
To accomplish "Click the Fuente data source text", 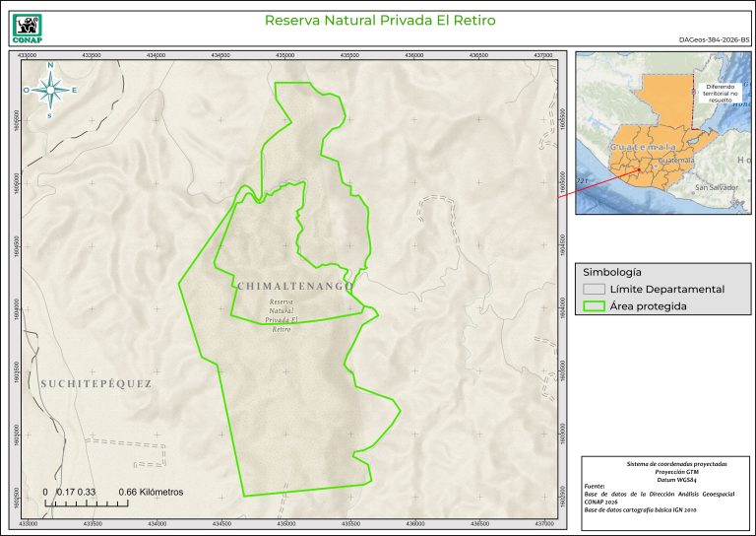I will click(x=595, y=486).
